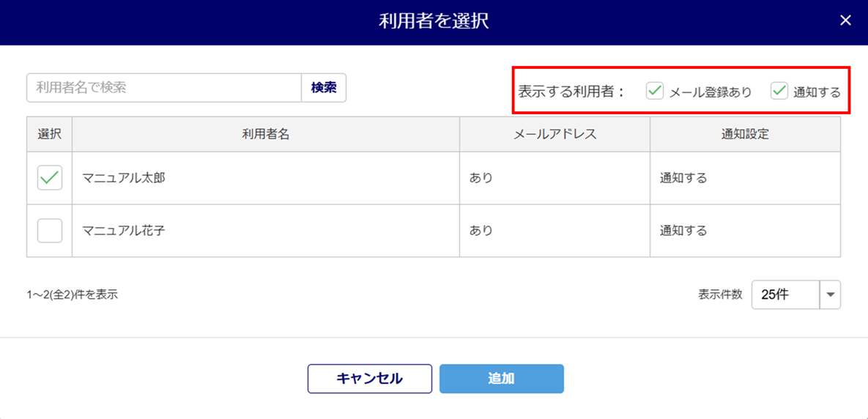Click the キャンセル button
This screenshot has width=868, height=419.
pyautogui.click(x=370, y=379)
